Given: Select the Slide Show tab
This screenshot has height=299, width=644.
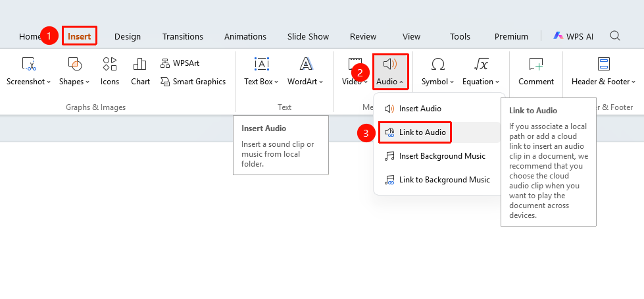Looking at the screenshot, I should click(308, 37).
